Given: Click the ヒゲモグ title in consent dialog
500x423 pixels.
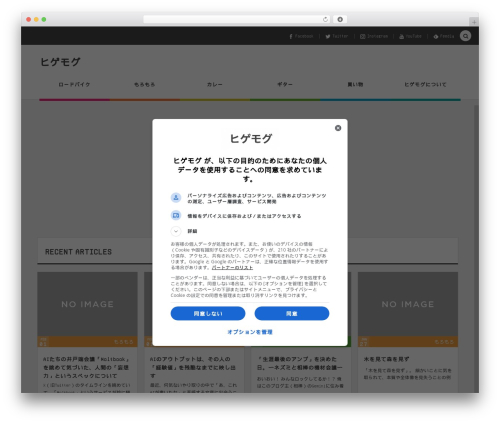Looking at the screenshot, I should 251,138.
